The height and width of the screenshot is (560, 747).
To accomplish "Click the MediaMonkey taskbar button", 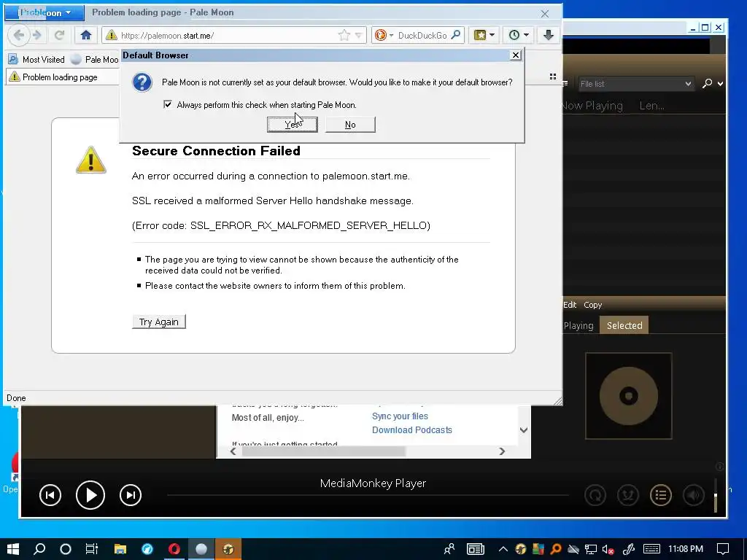I will point(228,549).
